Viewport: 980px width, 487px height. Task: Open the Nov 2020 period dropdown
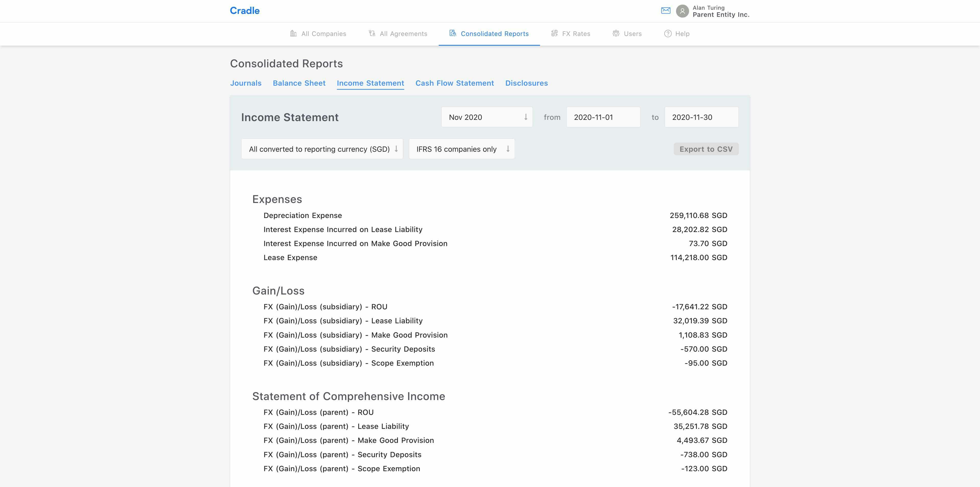pyautogui.click(x=487, y=117)
